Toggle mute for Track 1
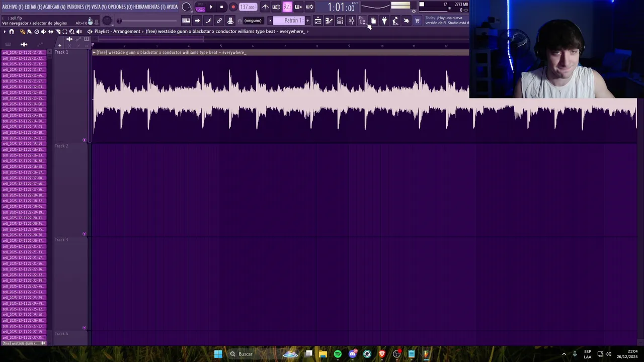The height and width of the screenshot is (362, 644). [x=84, y=140]
